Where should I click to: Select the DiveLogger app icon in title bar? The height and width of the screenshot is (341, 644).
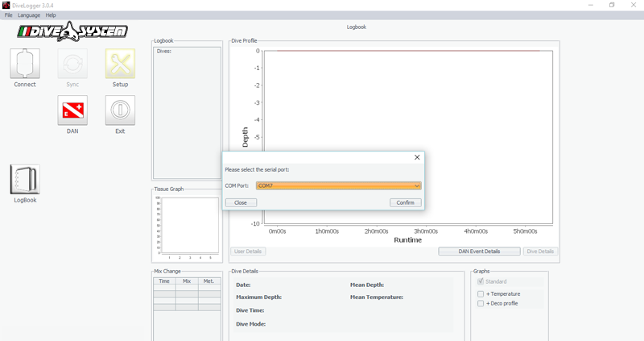tap(6, 6)
